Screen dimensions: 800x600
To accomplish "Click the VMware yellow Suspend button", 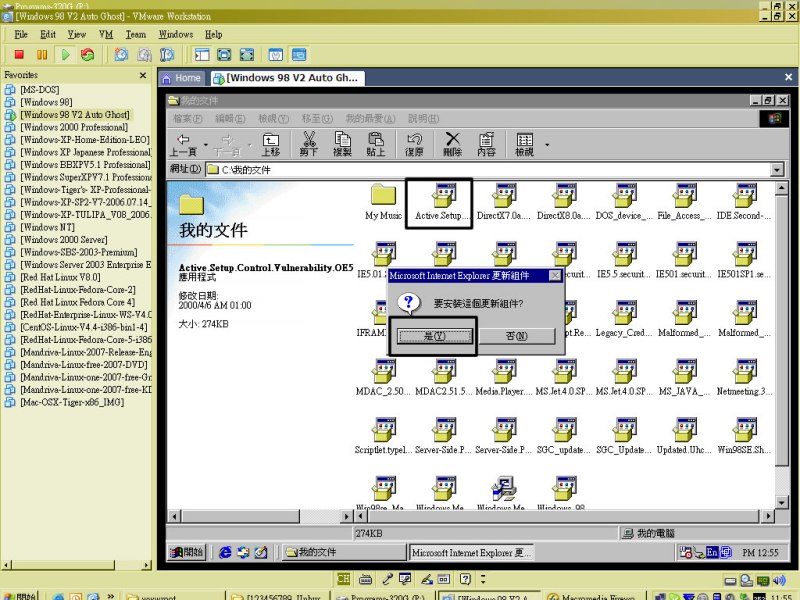I will click(42, 55).
